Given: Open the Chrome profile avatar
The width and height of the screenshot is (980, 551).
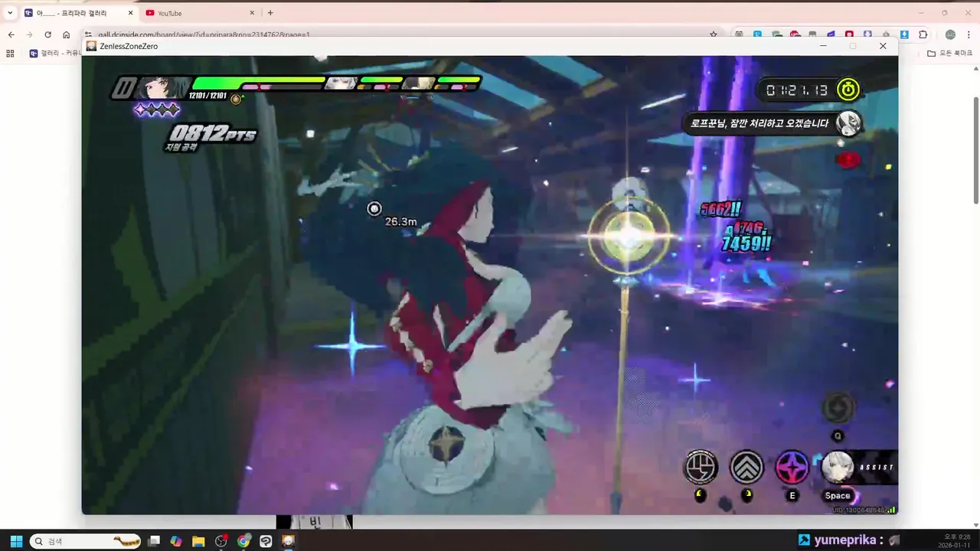Looking at the screenshot, I should click(950, 34).
